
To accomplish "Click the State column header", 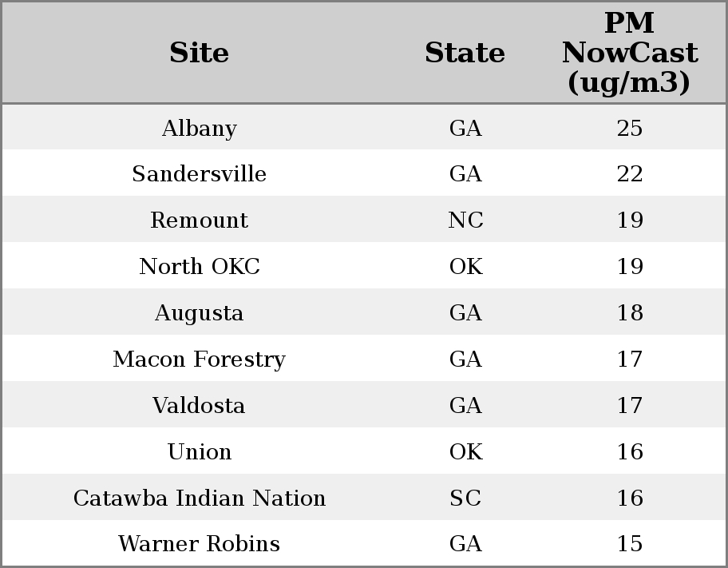I will pos(465,53).
